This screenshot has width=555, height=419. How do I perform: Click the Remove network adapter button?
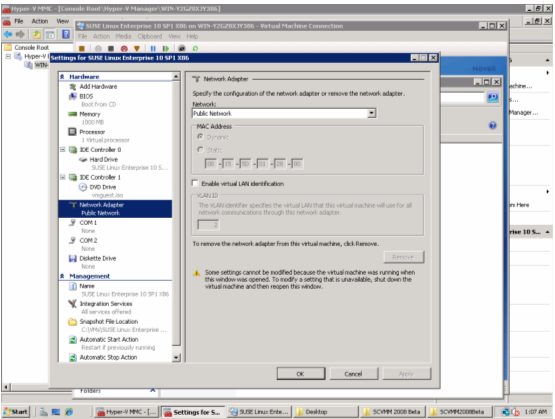click(x=404, y=257)
